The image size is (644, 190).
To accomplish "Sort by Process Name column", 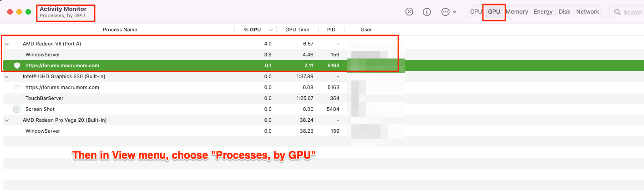I will point(120,30).
